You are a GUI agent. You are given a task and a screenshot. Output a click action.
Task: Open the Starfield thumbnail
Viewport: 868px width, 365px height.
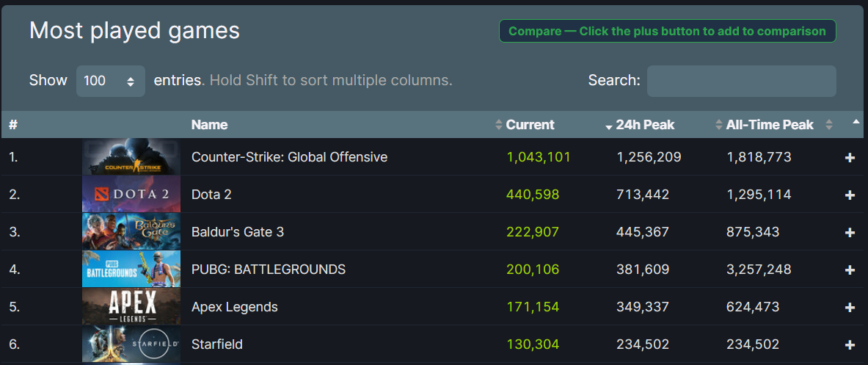[131, 344]
